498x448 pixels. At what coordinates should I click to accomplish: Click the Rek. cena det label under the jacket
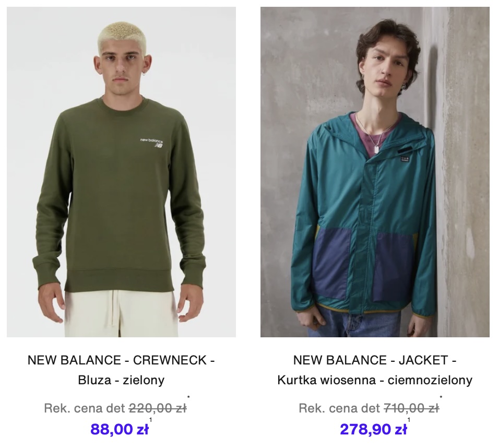(x=339, y=408)
